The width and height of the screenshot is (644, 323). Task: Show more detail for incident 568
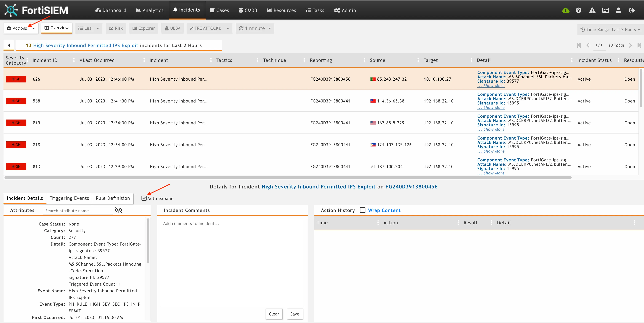(491, 107)
